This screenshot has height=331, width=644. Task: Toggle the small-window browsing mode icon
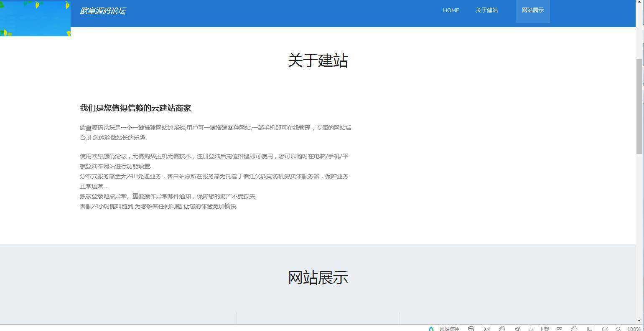(x=589, y=328)
